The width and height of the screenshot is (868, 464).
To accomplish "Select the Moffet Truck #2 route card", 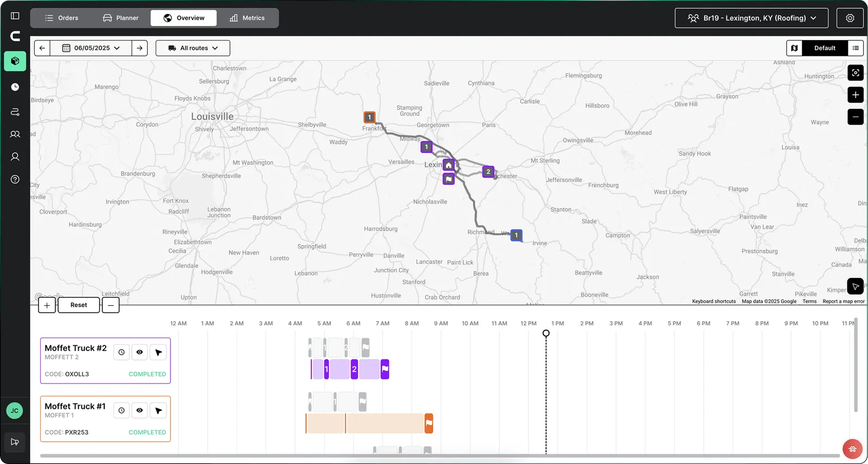I will [105, 361].
